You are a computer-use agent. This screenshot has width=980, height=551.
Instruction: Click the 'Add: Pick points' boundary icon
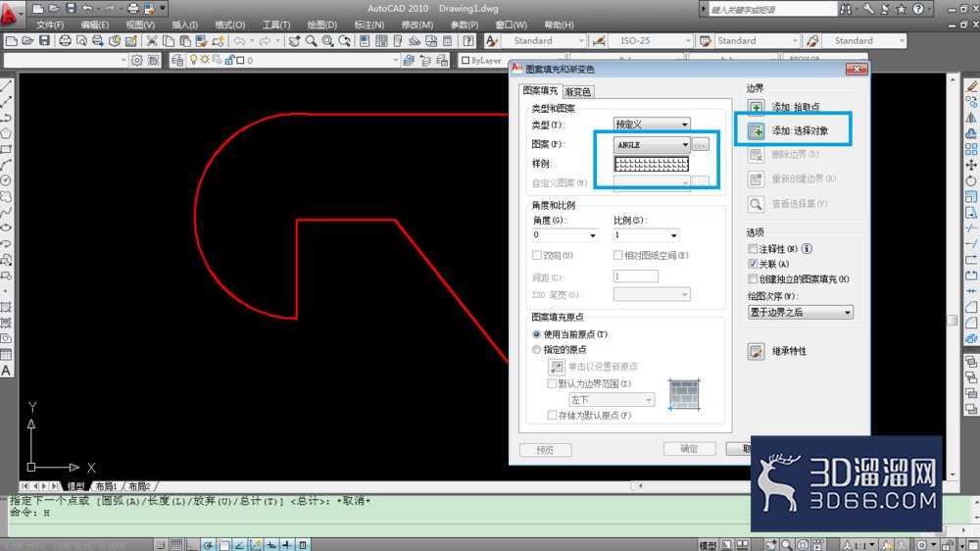[756, 107]
